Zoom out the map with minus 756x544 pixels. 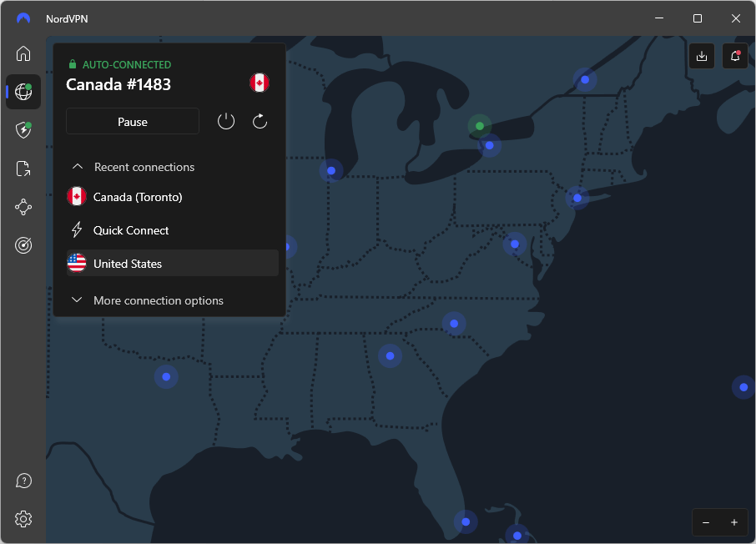[706, 522]
